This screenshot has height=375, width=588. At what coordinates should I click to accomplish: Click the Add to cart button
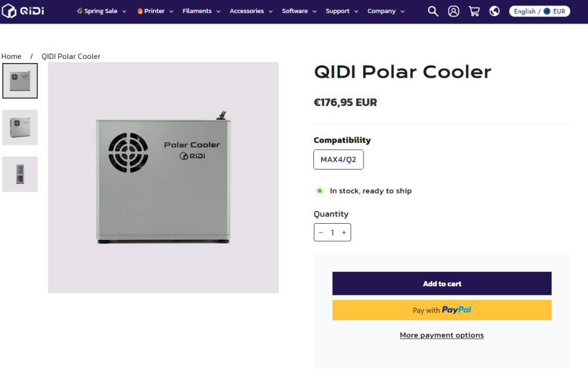442,283
